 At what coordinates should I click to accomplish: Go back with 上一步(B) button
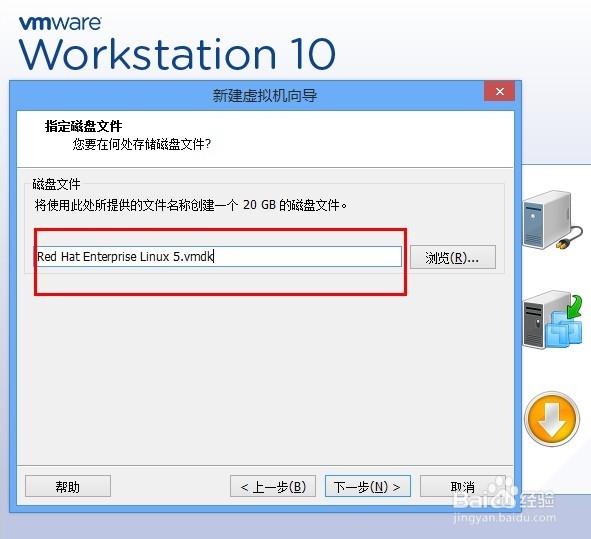tap(273, 486)
